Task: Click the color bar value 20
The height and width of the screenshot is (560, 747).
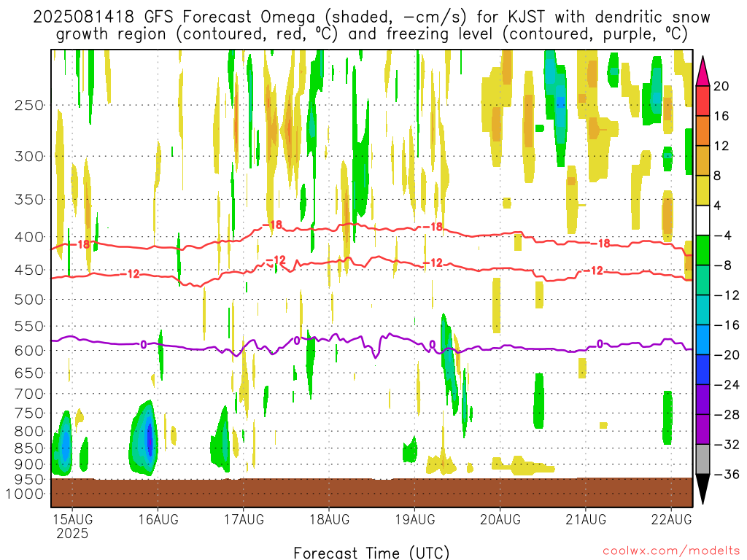Action: click(721, 86)
